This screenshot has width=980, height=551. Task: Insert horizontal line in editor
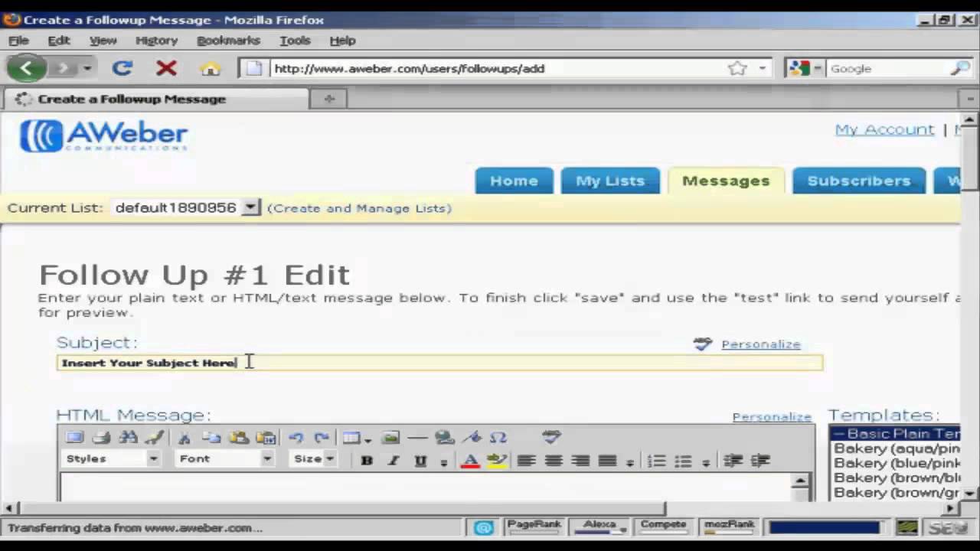[x=417, y=438]
